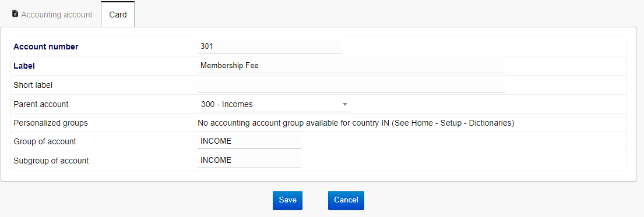This screenshot has width=644, height=217.
Task: Open the Parent account combo box showing '300 - Incomes'
Action: [275, 104]
